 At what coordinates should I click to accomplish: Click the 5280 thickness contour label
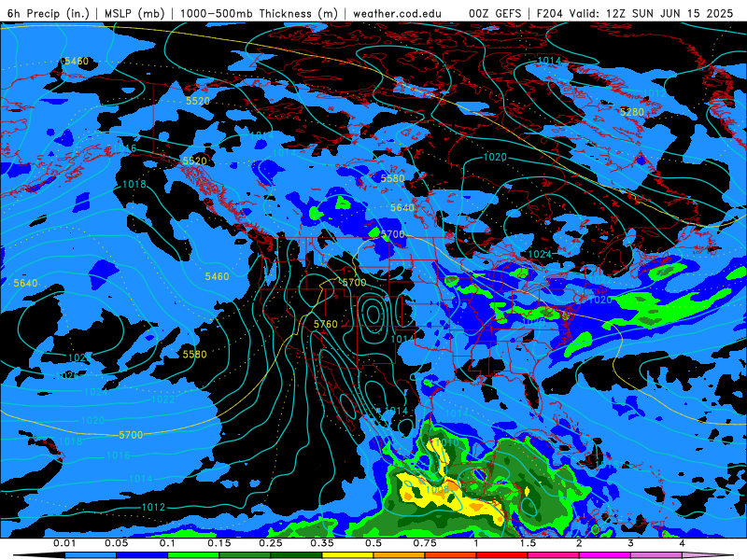click(x=632, y=112)
